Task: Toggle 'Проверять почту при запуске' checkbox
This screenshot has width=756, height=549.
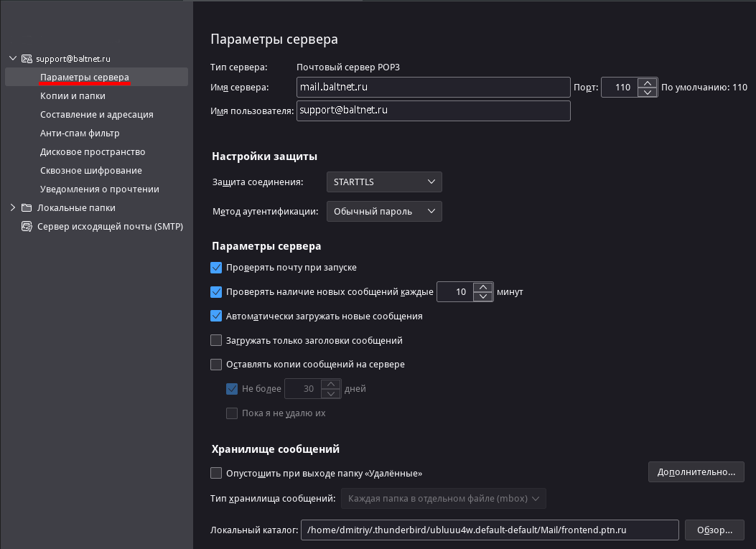Action: (x=216, y=268)
